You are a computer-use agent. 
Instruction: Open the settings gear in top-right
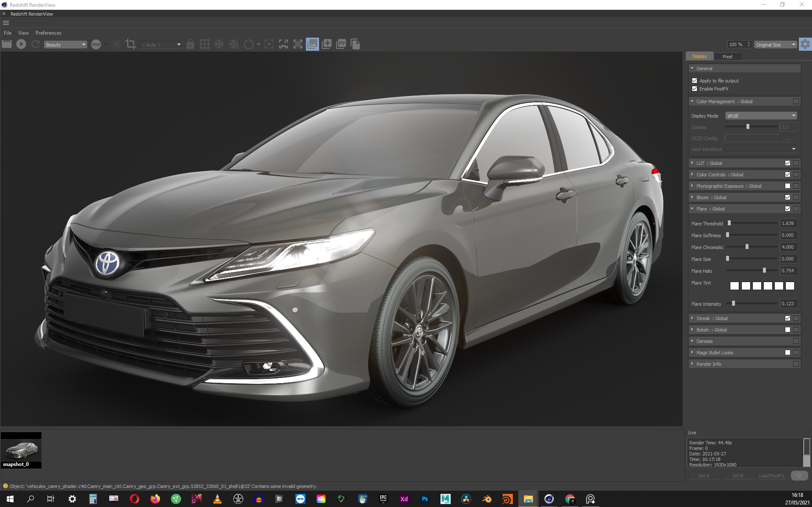coord(805,44)
